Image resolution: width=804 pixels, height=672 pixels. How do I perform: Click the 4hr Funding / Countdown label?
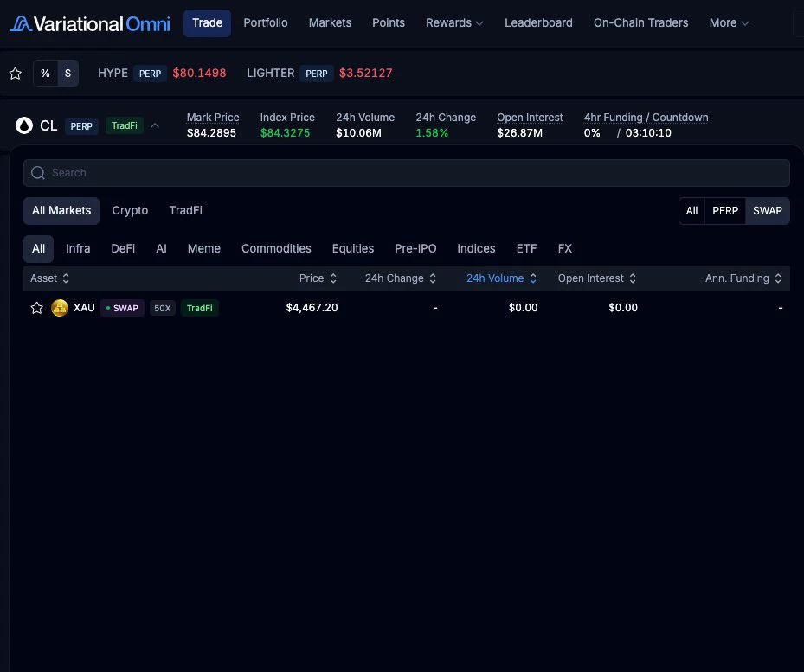point(646,118)
